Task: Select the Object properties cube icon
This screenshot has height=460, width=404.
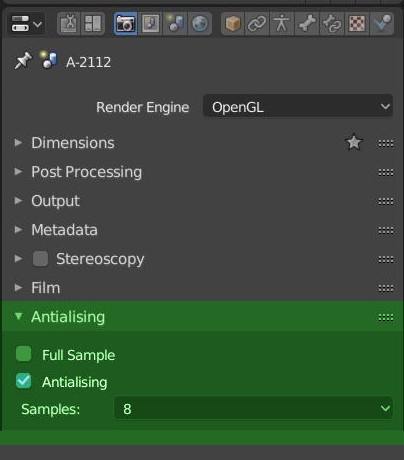Action: click(x=233, y=23)
